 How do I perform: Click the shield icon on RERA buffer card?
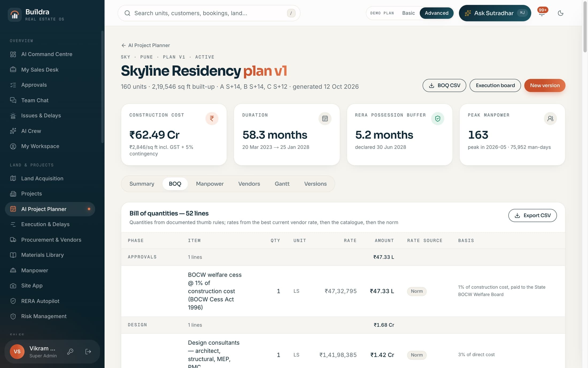click(438, 118)
